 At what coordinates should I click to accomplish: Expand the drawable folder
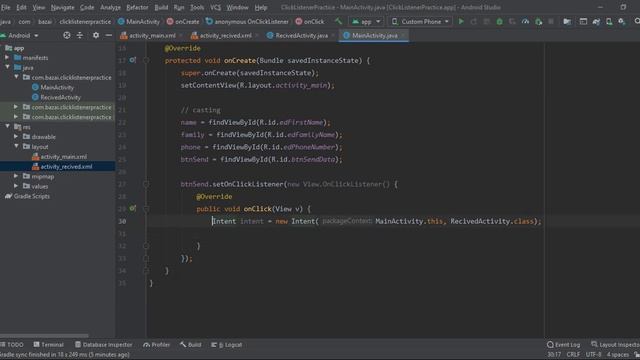(16, 137)
